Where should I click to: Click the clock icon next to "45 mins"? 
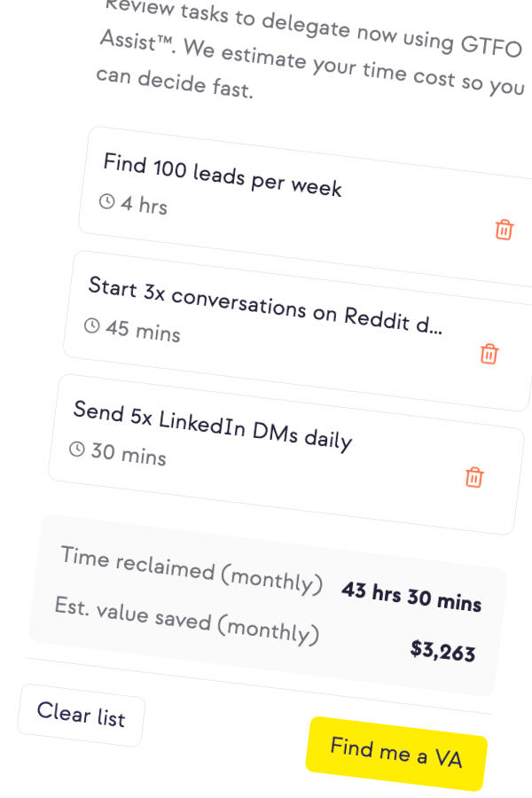point(92,325)
